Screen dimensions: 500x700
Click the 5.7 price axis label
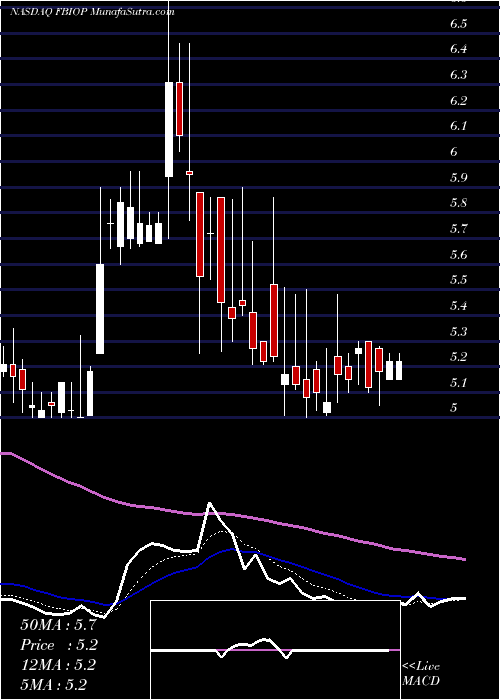click(x=459, y=229)
